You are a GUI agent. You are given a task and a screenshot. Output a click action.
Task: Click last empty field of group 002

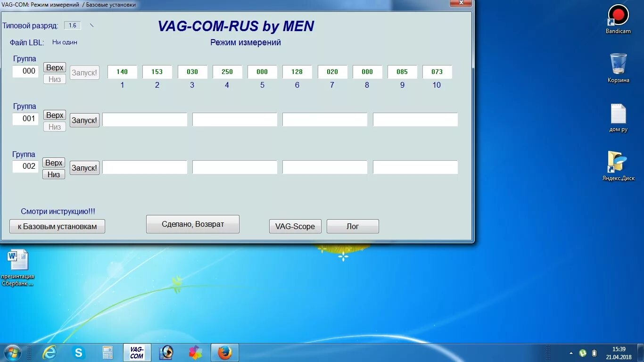pos(415,167)
